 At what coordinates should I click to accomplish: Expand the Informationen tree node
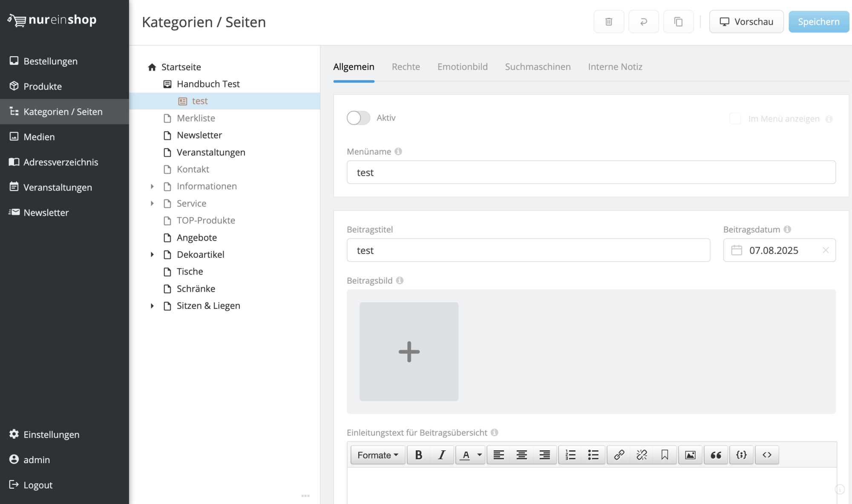pyautogui.click(x=153, y=186)
